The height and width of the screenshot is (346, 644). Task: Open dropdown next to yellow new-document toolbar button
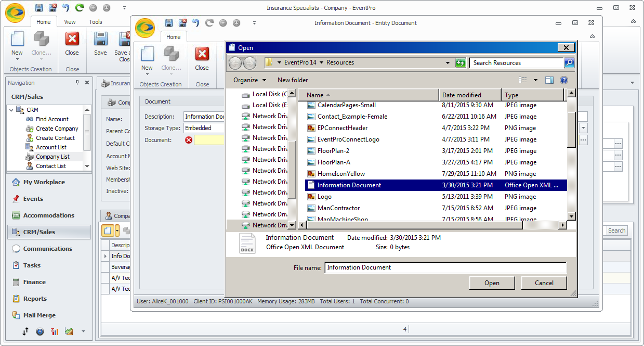[117, 230]
